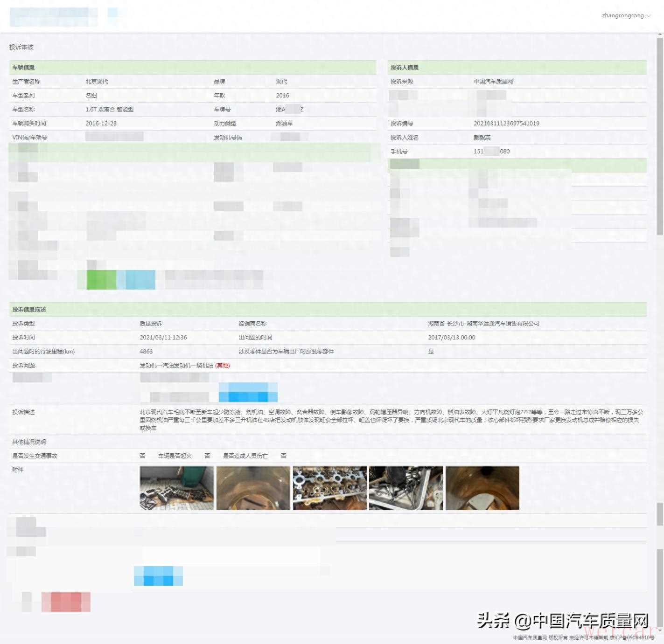Click the complaint number 20210311123697541019
The image size is (664, 644).
click(506, 124)
